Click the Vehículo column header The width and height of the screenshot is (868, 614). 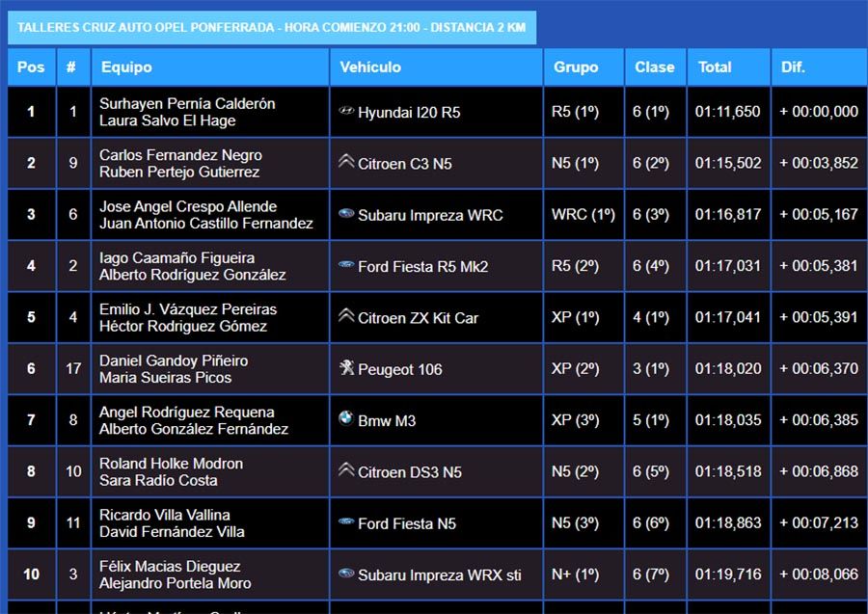click(x=370, y=67)
